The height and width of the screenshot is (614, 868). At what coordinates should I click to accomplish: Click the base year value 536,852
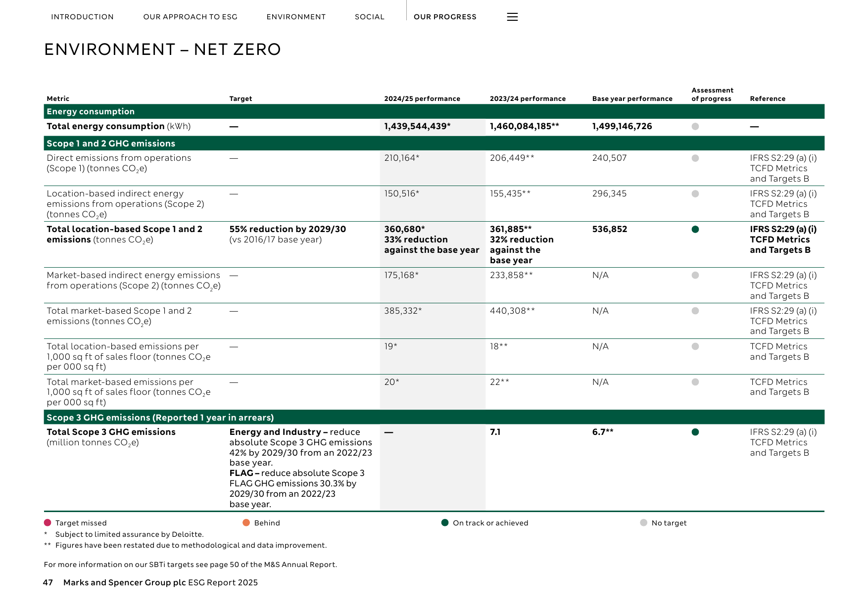pyautogui.click(x=610, y=229)
